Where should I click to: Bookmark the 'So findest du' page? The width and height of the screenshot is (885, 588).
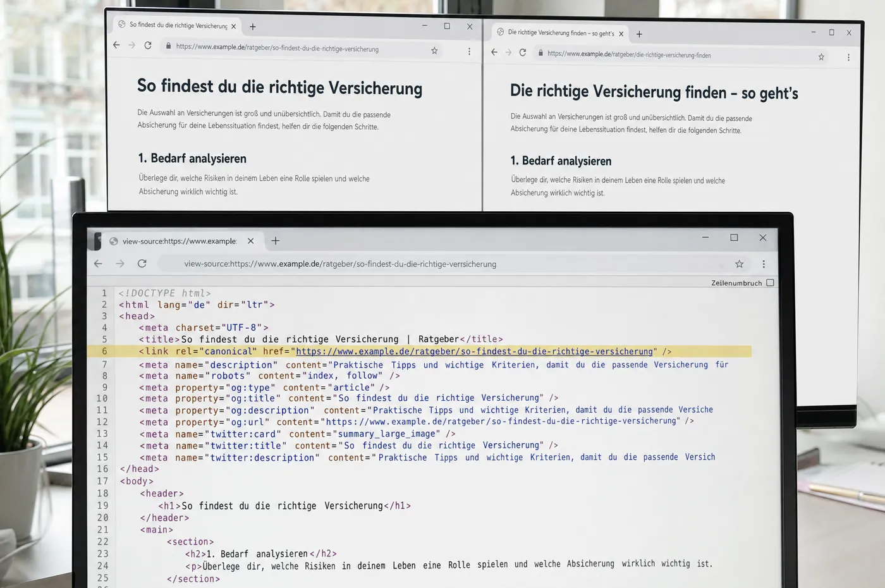click(x=434, y=51)
